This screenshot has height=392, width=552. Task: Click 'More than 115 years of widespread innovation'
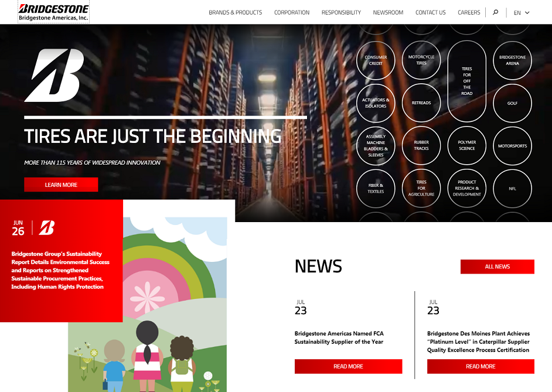tap(92, 162)
